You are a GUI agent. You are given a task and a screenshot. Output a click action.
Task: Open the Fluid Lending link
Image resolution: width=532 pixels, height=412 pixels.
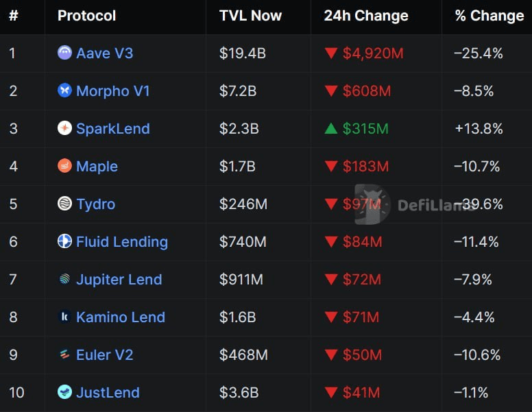[x=121, y=241]
